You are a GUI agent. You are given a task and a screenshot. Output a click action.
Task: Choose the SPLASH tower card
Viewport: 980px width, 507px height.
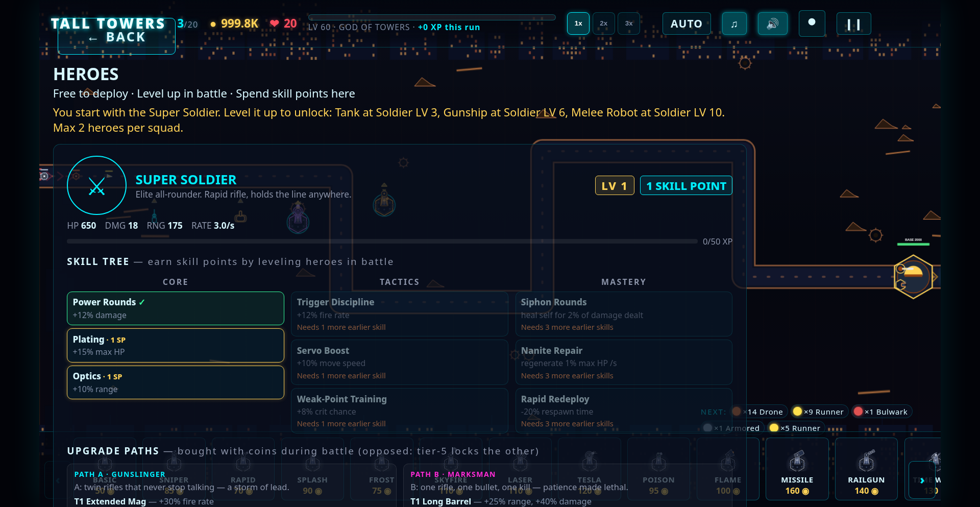click(x=312, y=469)
